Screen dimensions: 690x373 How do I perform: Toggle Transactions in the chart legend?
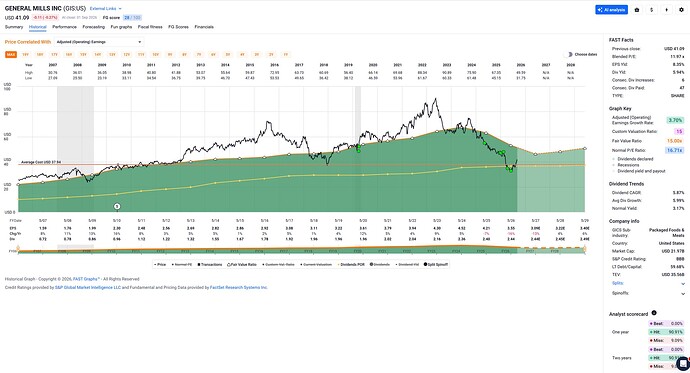click(x=210, y=265)
